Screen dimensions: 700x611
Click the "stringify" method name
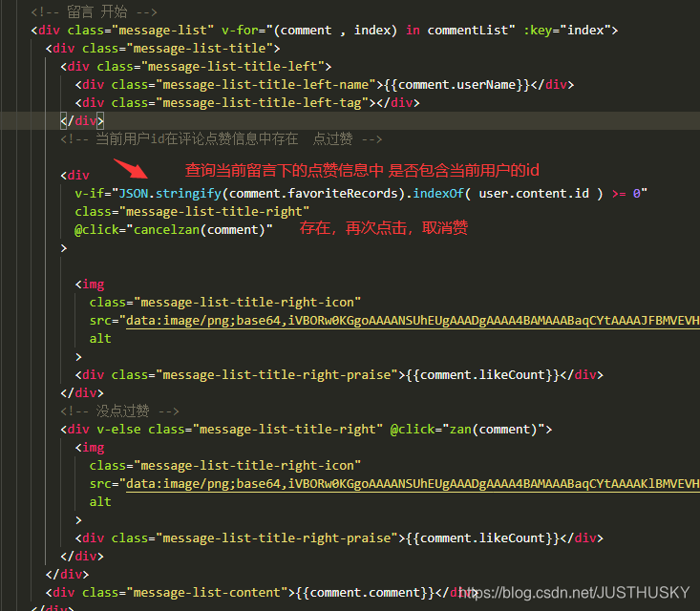tap(188, 193)
